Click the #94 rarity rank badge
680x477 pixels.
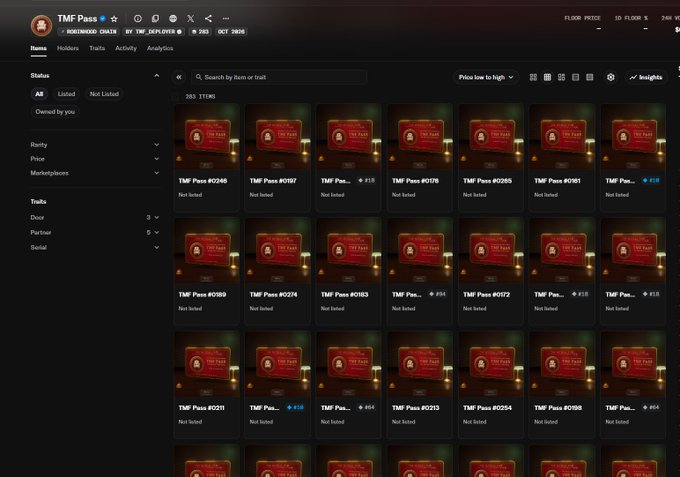point(438,294)
